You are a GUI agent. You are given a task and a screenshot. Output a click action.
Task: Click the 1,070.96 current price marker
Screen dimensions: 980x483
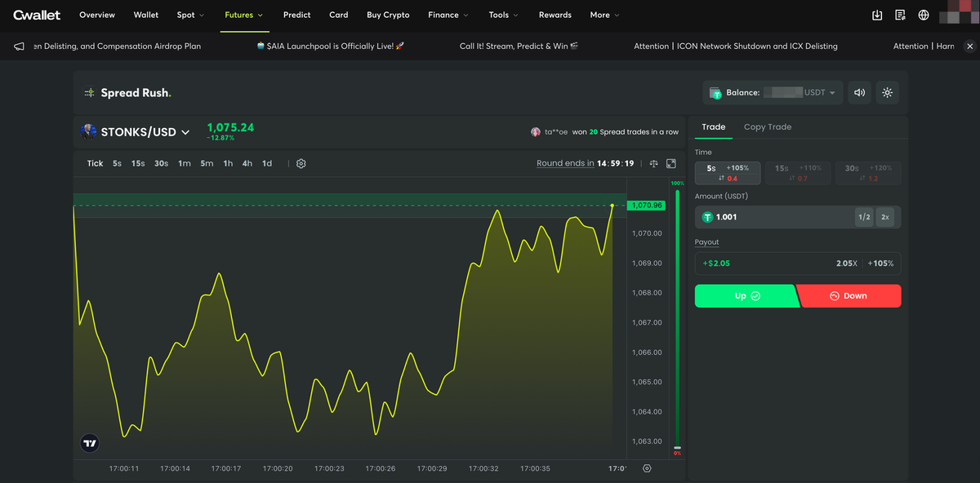[647, 206]
